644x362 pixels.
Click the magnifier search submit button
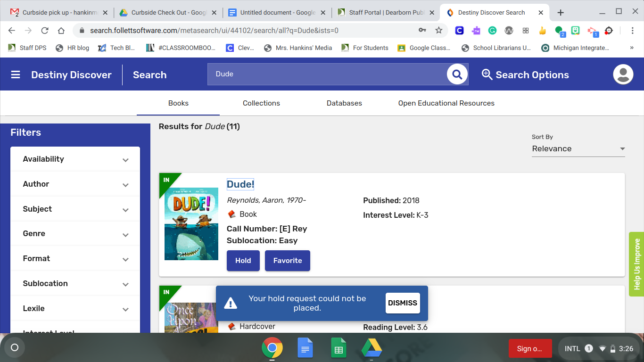point(457,74)
